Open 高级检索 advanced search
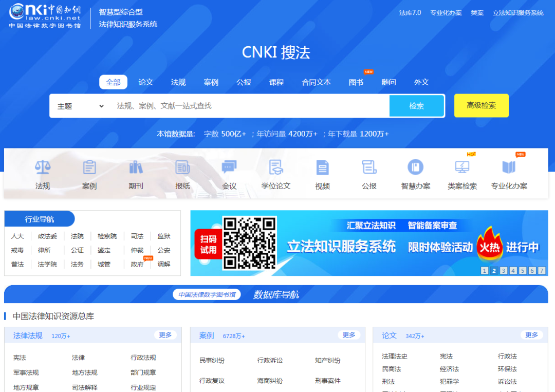 pos(481,105)
